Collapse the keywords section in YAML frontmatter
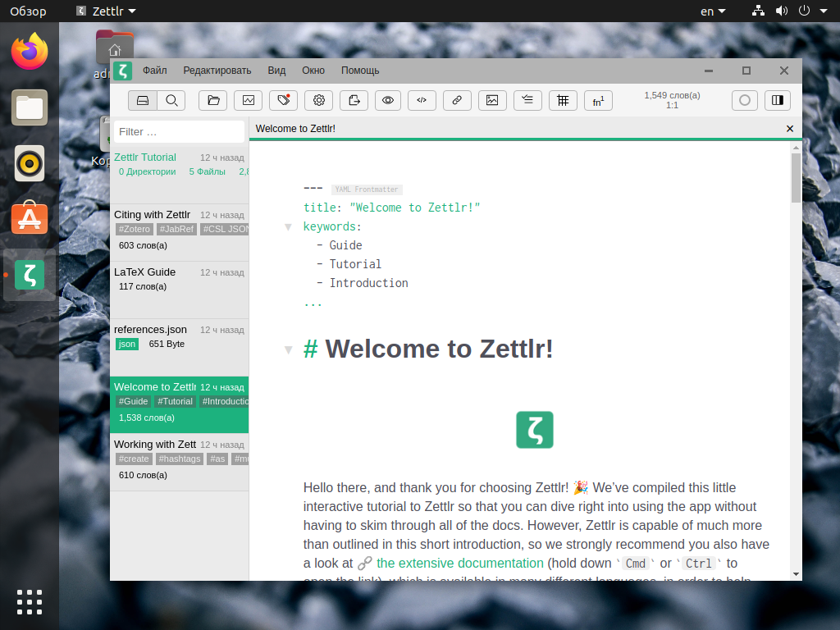The image size is (840, 630). click(x=288, y=227)
